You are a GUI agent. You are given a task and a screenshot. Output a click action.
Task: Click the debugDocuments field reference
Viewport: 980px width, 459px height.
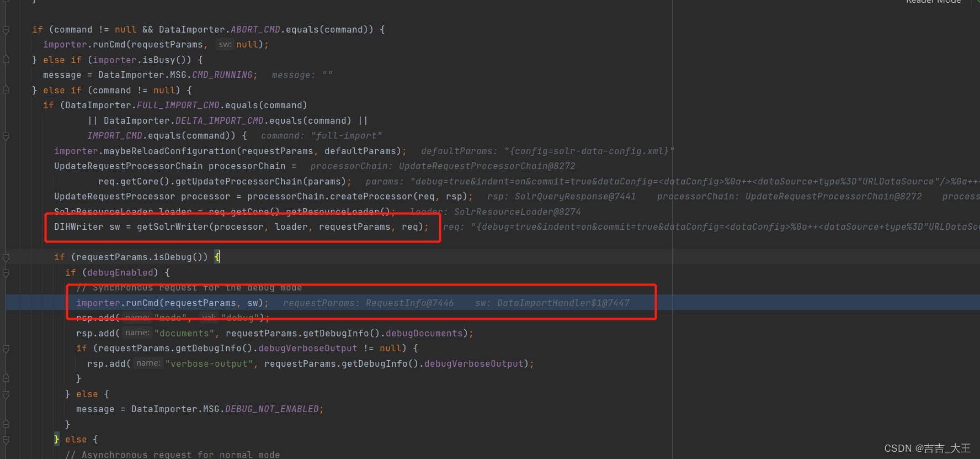pos(424,334)
